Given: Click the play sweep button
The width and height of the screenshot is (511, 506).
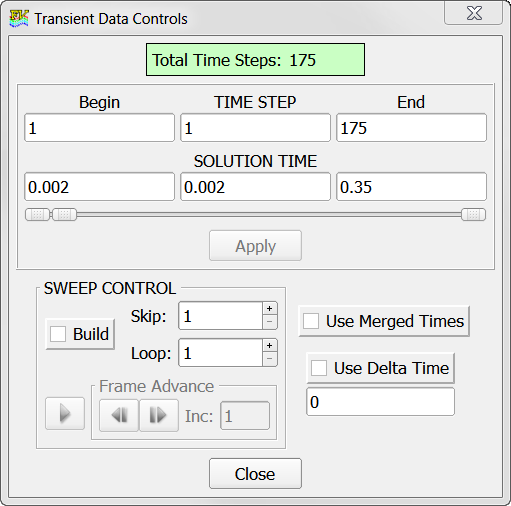Looking at the screenshot, I should point(65,413).
